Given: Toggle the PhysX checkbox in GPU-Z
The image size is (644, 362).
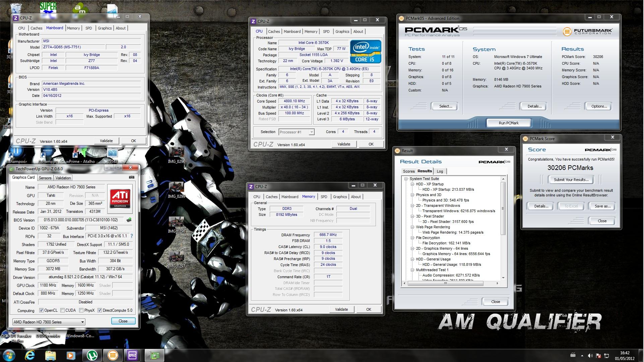Looking at the screenshot, I should pos(81,310).
